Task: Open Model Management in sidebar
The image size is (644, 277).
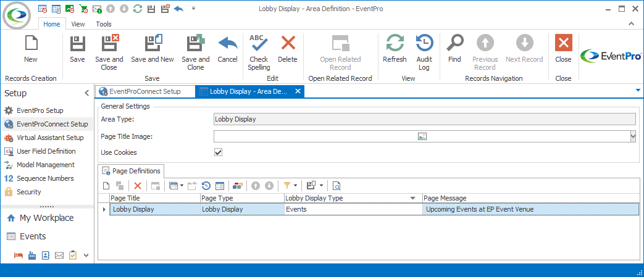Action: 46,165
